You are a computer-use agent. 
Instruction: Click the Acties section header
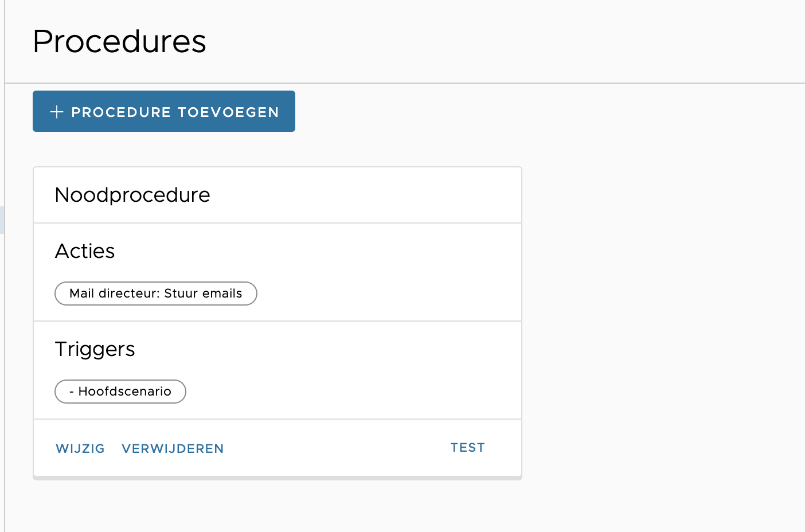click(85, 251)
